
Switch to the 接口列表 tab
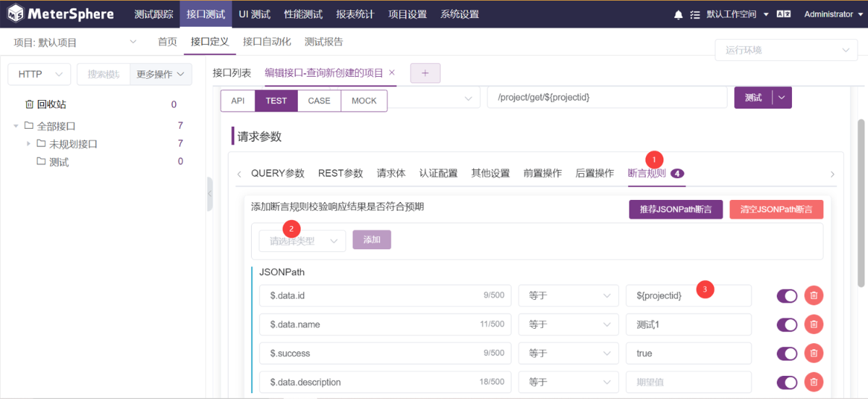(x=232, y=73)
